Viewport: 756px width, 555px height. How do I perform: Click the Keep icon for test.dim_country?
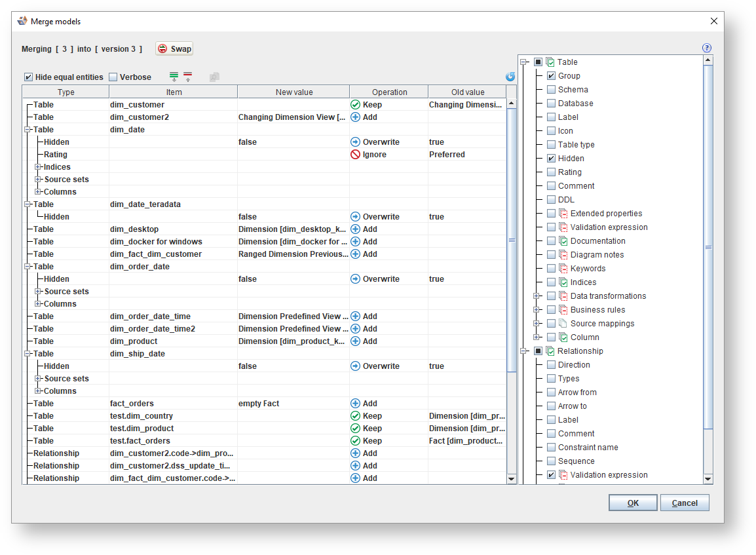(x=355, y=415)
